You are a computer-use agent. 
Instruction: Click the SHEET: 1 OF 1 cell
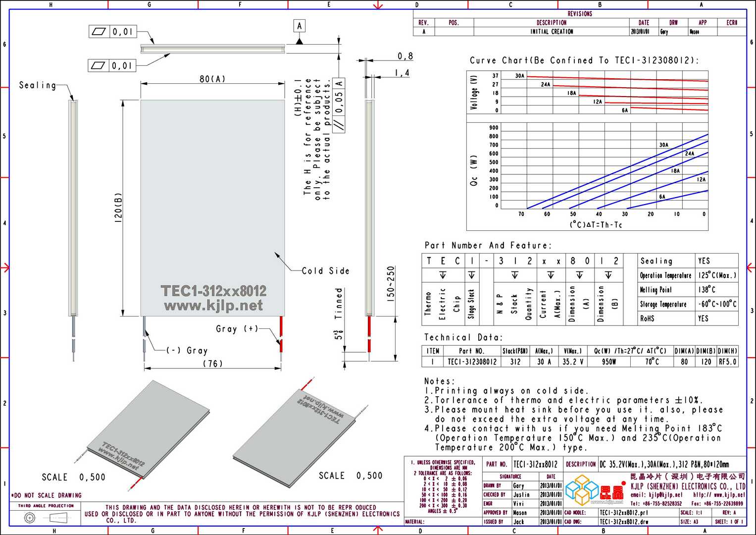pos(729,522)
